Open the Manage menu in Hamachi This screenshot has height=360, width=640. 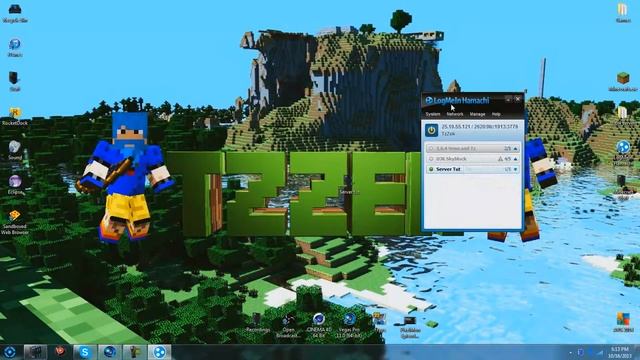(477, 114)
